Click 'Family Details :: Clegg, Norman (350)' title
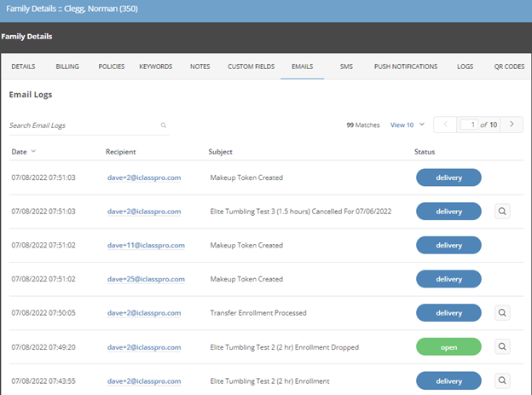 tap(72, 9)
